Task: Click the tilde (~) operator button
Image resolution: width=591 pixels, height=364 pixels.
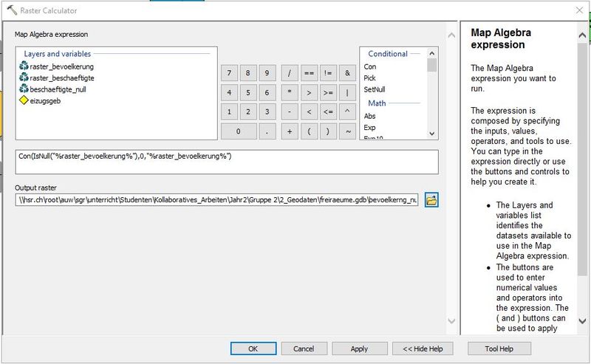Action: (346, 131)
